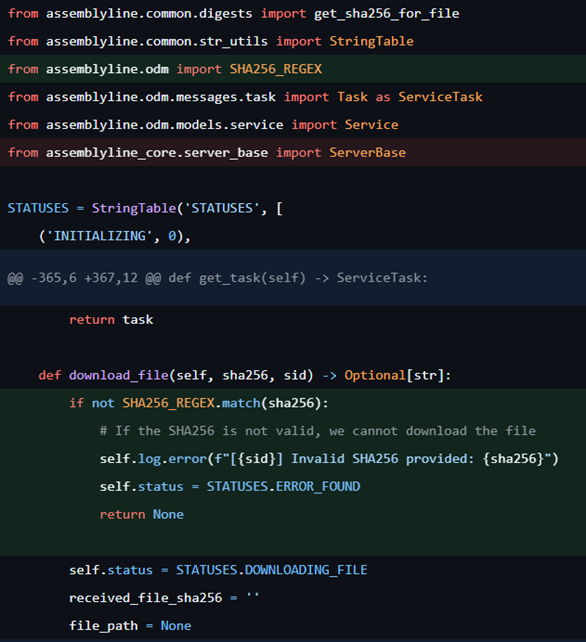This screenshot has width=586, height=642.
Task: Click 'Task as ServiceTask' import text
Action: tap(410, 97)
